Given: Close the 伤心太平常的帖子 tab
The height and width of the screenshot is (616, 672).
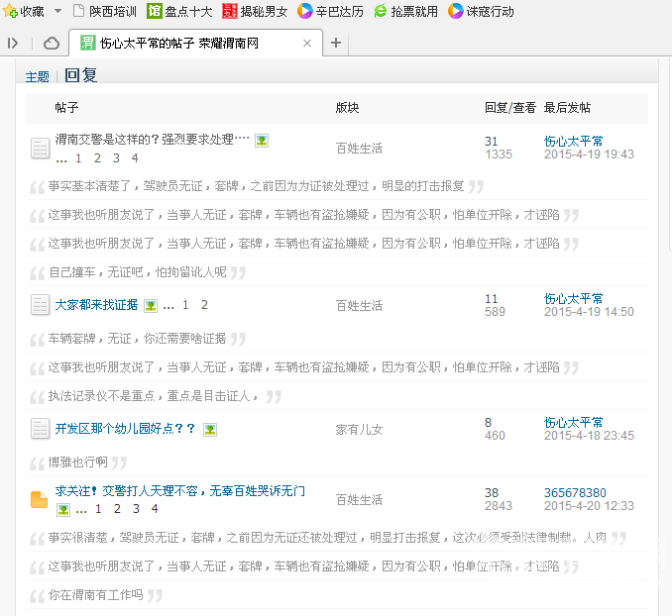Looking at the screenshot, I should click(307, 43).
